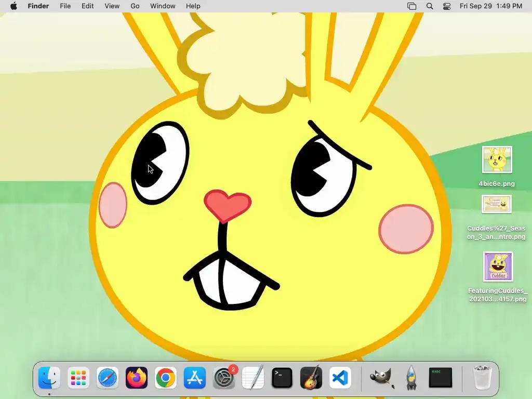Open GarageBand guitar icon

click(311, 378)
